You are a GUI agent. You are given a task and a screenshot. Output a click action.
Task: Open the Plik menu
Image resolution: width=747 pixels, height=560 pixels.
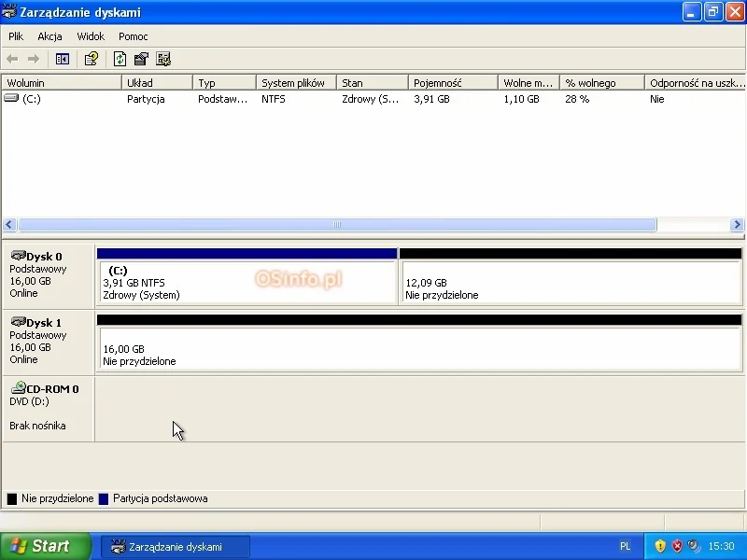click(x=16, y=36)
